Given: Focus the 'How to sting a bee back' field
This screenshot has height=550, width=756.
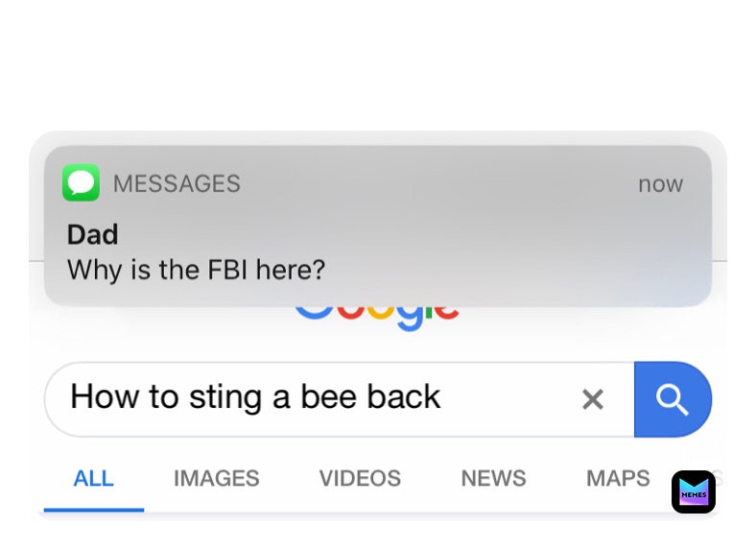Looking at the screenshot, I should pyautogui.click(x=340, y=399).
